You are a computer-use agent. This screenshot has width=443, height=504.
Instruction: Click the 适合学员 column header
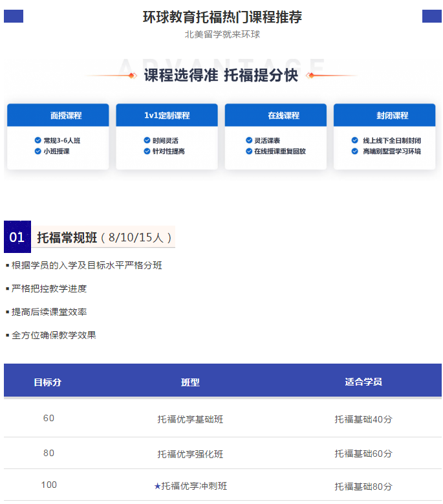coord(363,382)
